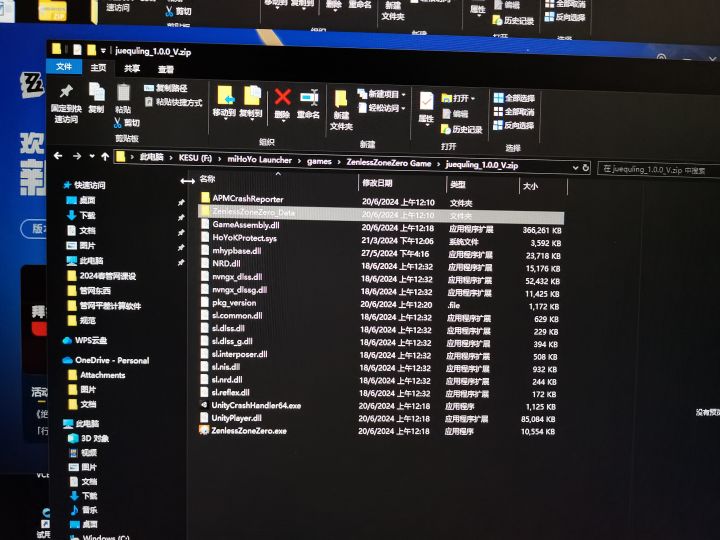Sort by Type (类型) column header
This screenshot has height=540, width=720.
(458, 185)
